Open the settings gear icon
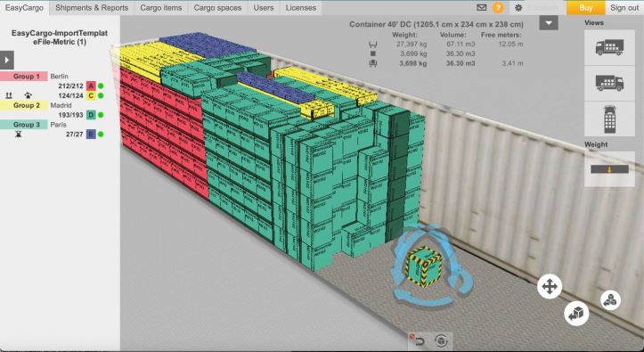The height and width of the screenshot is (352, 644). (518, 8)
